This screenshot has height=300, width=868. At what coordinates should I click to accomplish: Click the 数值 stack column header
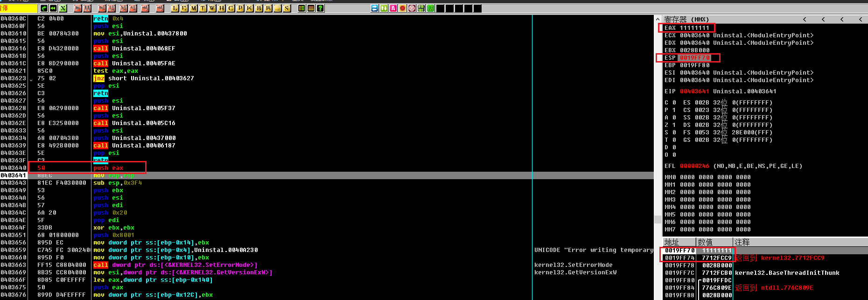click(x=715, y=242)
